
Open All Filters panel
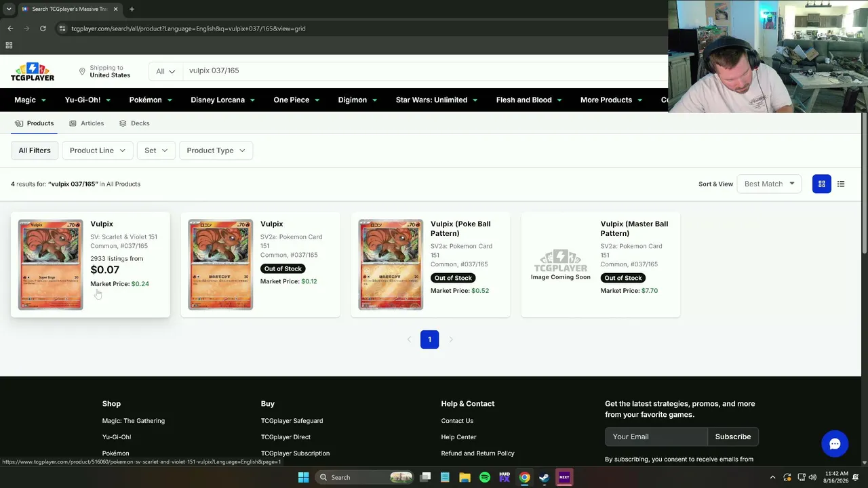tap(35, 150)
